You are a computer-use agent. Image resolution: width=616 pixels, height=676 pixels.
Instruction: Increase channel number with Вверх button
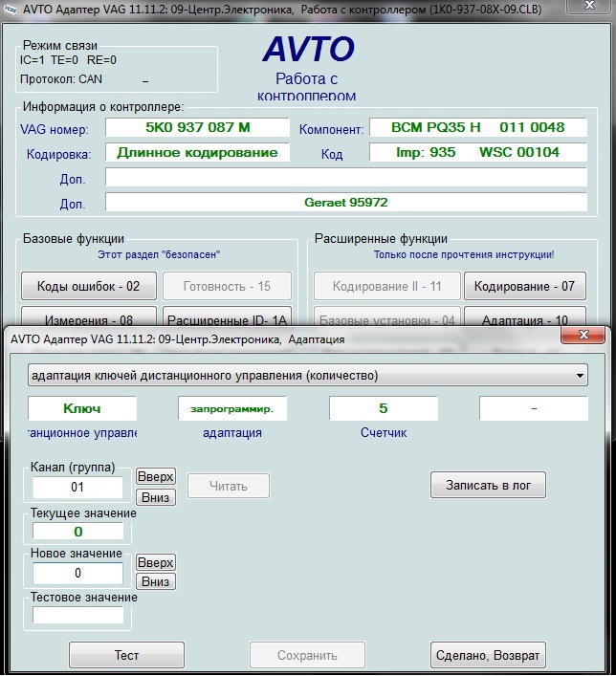[155, 477]
